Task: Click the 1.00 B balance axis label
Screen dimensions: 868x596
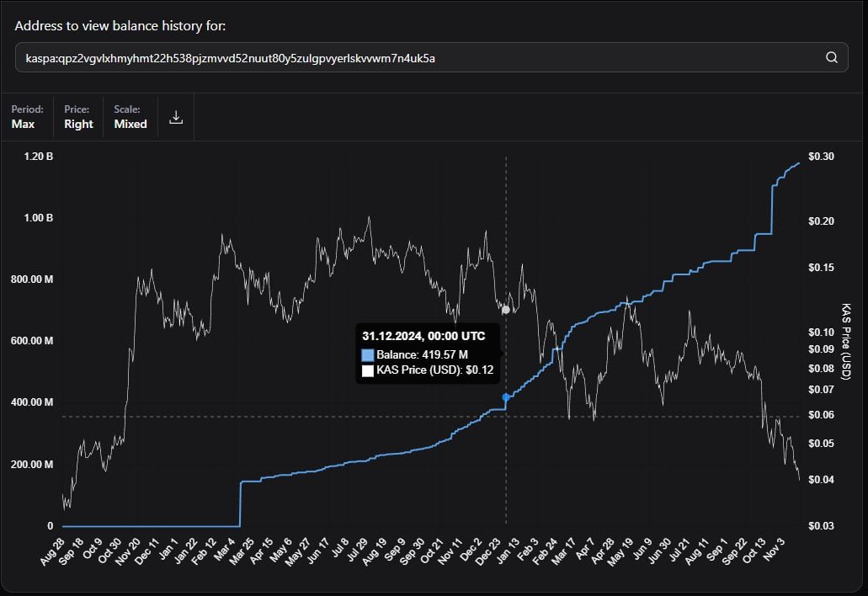Action: coord(38,218)
